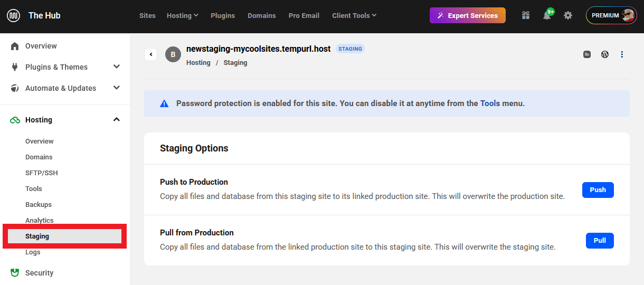
Task: Click the Automate & Updates icon
Action: tap(15, 88)
